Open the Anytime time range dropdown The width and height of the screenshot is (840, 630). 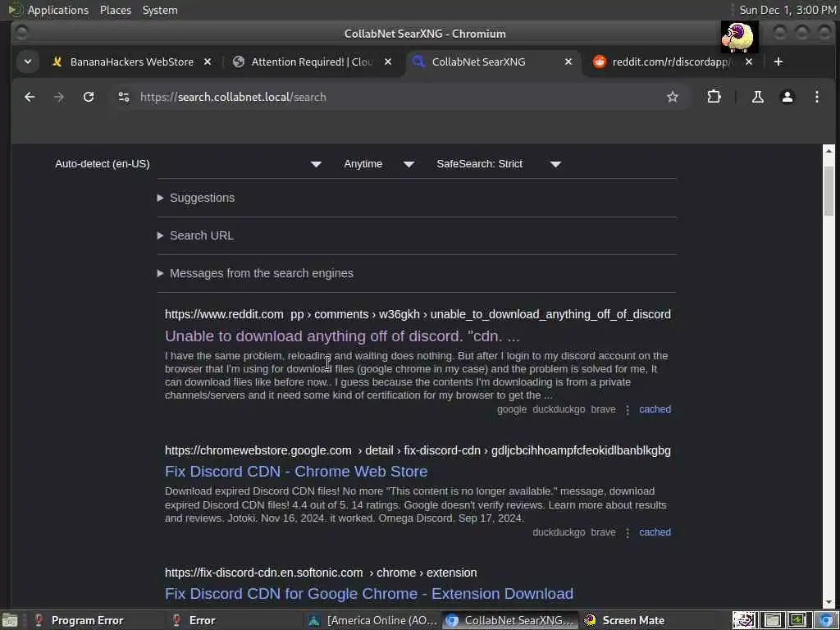pyautogui.click(x=379, y=164)
